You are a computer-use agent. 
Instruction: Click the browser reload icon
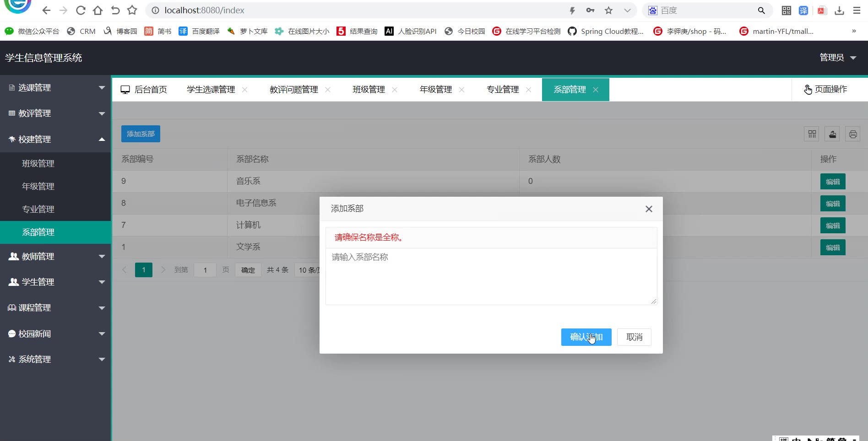click(81, 10)
